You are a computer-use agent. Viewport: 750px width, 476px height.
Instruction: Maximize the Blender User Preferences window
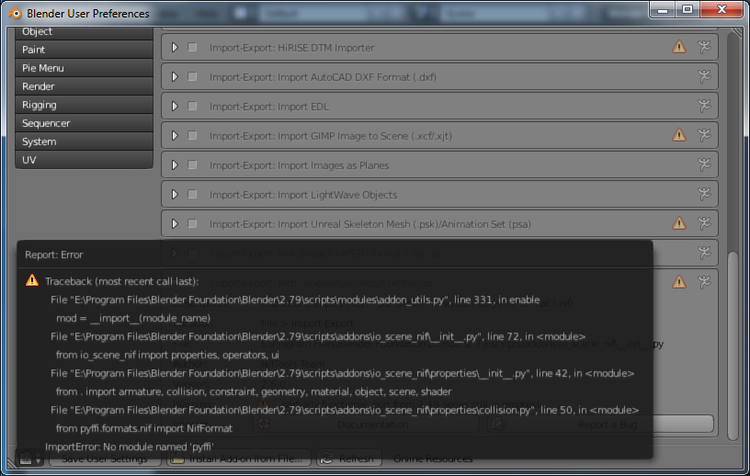click(x=687, y=10)
